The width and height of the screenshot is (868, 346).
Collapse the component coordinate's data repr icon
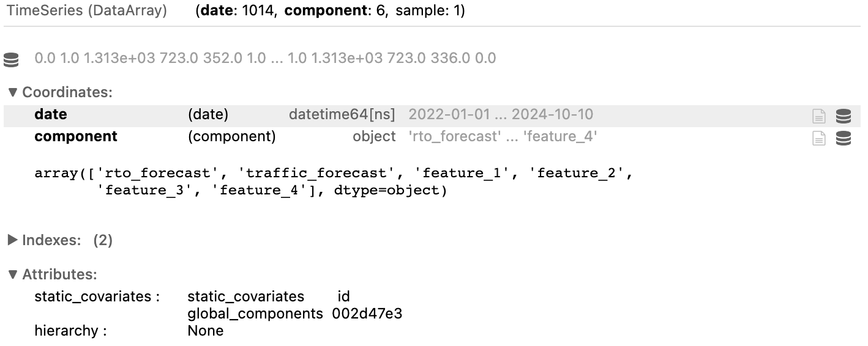(x=843, y=138)
